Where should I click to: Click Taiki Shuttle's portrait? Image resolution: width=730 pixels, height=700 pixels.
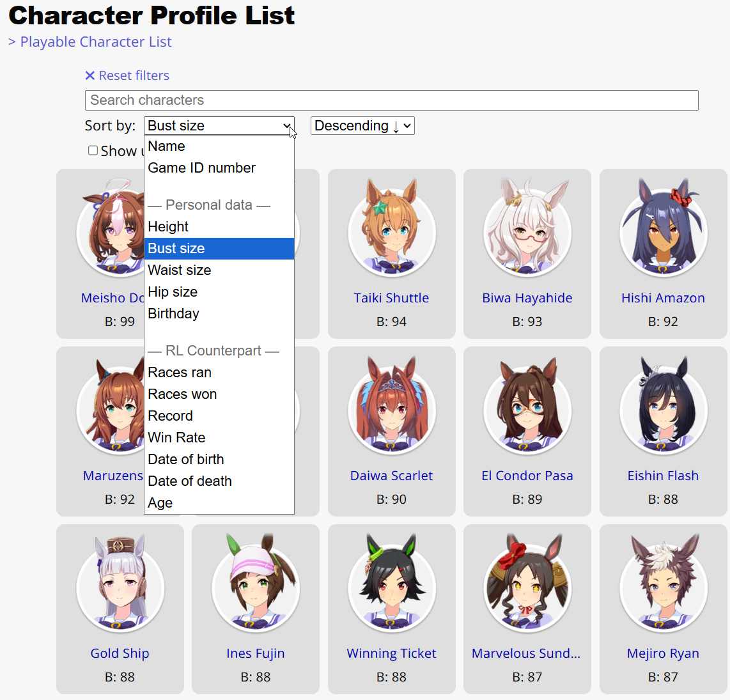[x=392, y=228]
